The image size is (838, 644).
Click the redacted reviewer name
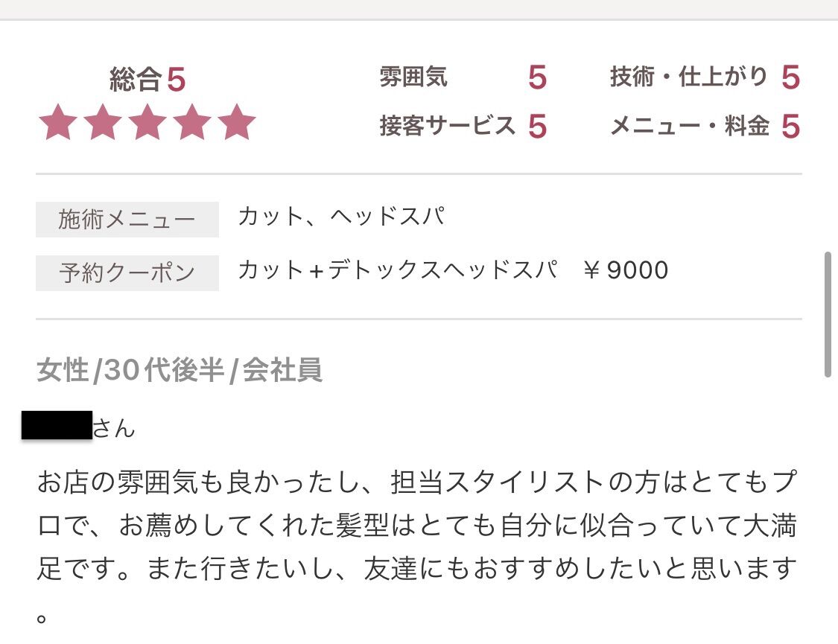coord(57,425)
